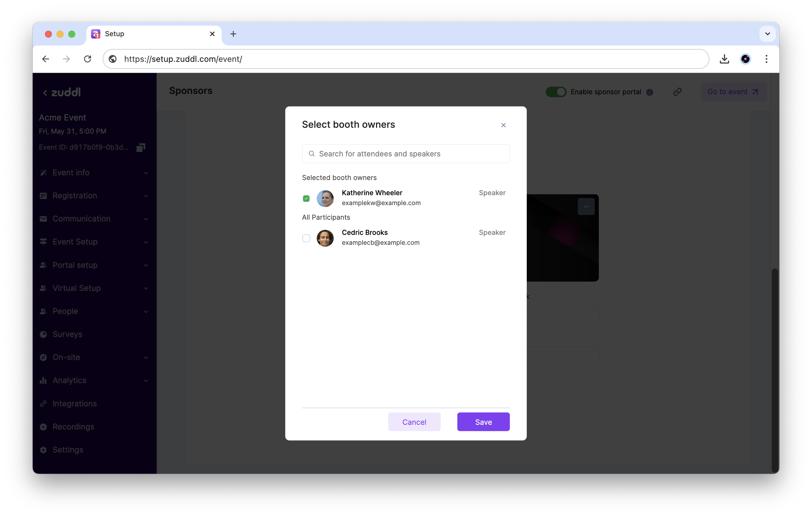Screen dimensions: 812x517
Task: Uncheck the Katherine Wheeler checkbox
Action: coord(306,198)
